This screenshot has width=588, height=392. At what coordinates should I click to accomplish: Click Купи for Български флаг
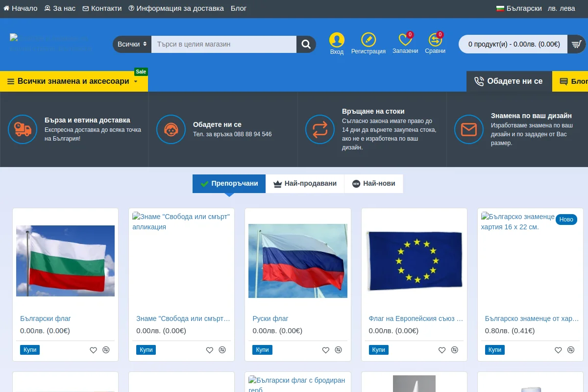(x=30, y=350)
